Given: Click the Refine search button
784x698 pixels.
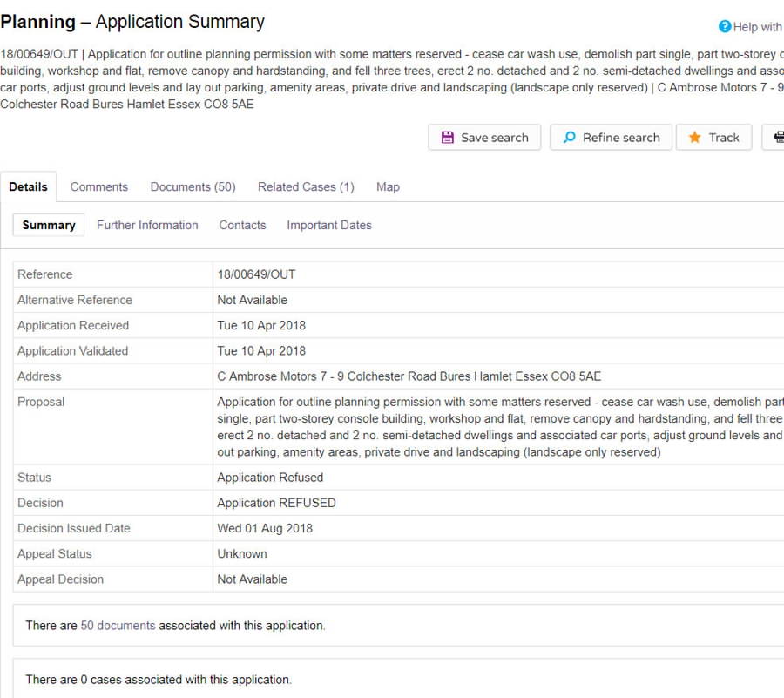Looking at the screenshot, I should (x=611, y=138).
